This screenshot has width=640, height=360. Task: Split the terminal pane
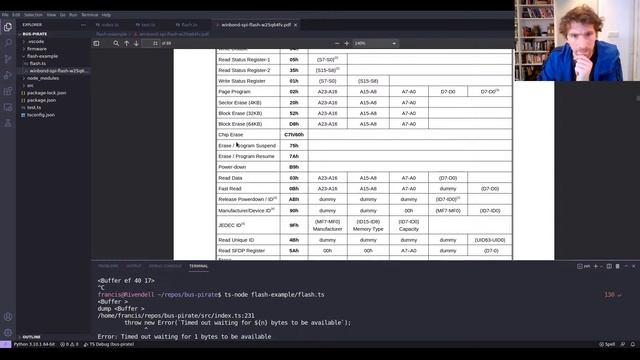609,266
